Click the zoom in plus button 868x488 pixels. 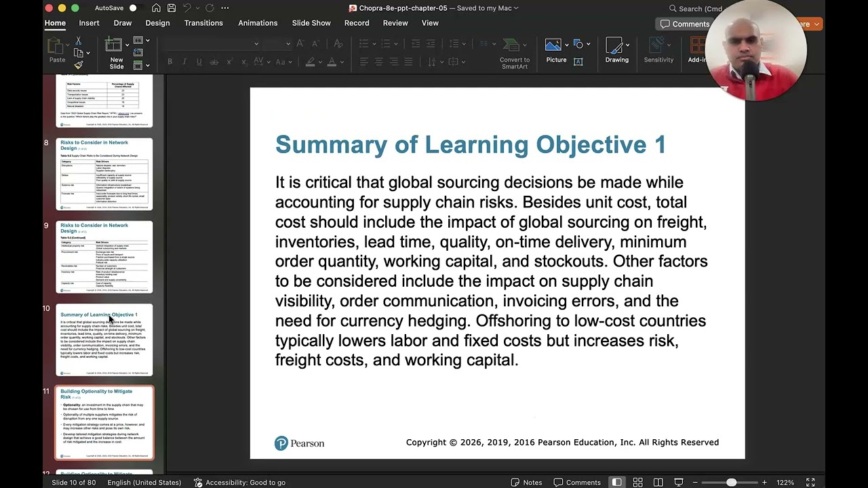(x=764, y=483)
